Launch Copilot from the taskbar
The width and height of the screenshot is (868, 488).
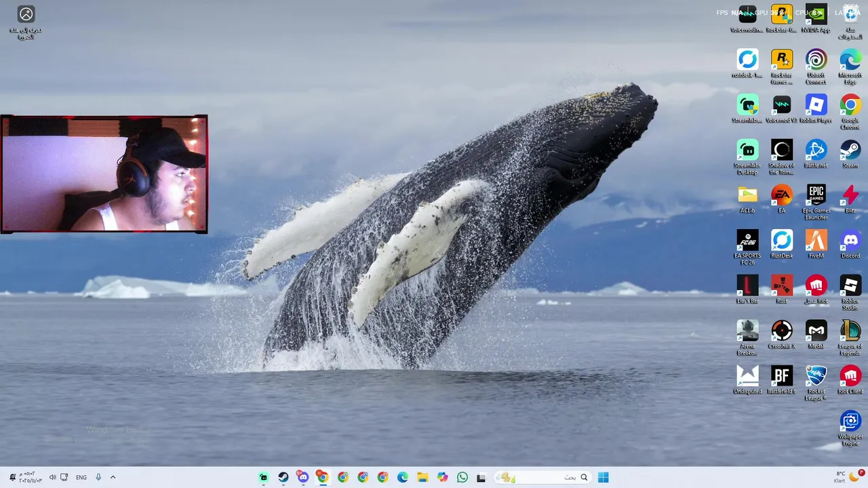click(x=442, y=477)
